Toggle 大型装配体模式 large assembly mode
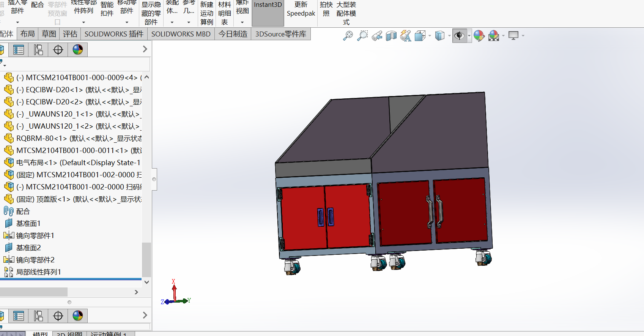The width and height of the screenshot is (644, 336). [x=346, y=13]
